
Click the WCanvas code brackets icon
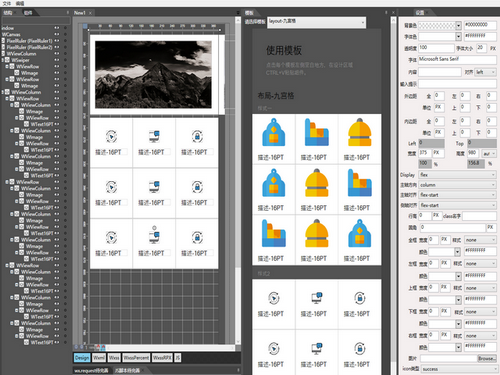57,34
